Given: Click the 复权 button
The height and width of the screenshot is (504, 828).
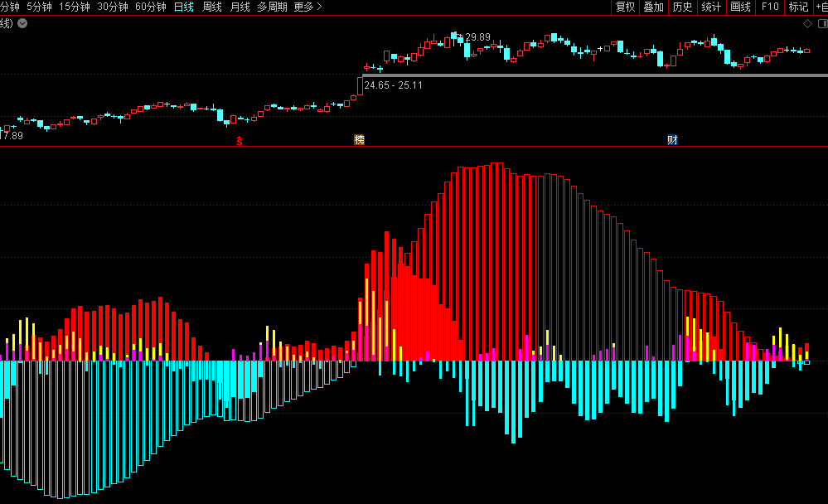Looking at the screenshot, I should (x=625, y=7).
